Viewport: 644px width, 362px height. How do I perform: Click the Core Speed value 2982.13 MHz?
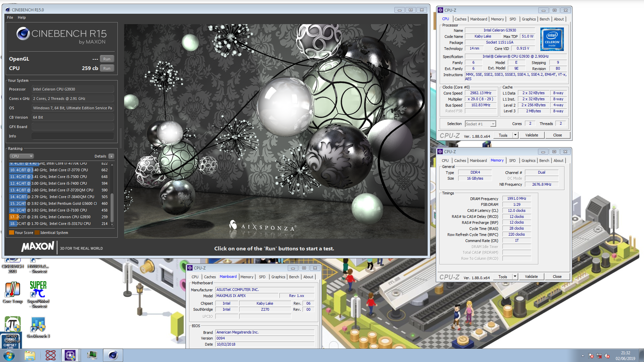[480, 93]
